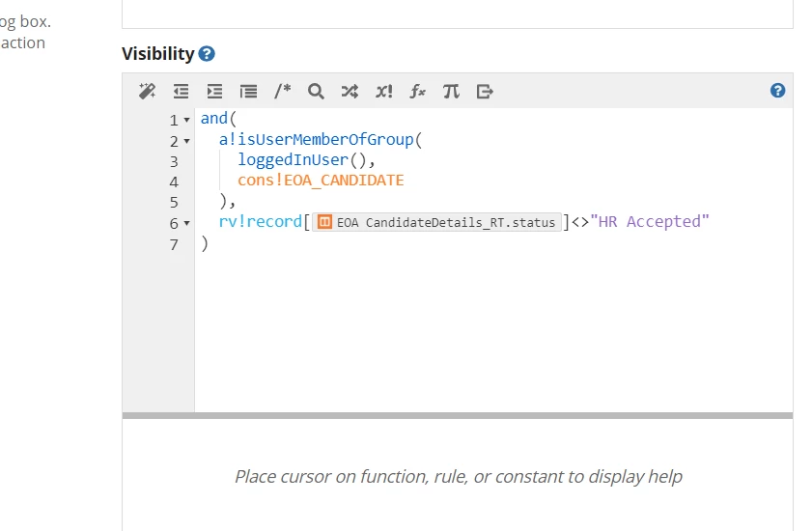Click the EOA CandidateDetails_RT.status record field chip

436,222
